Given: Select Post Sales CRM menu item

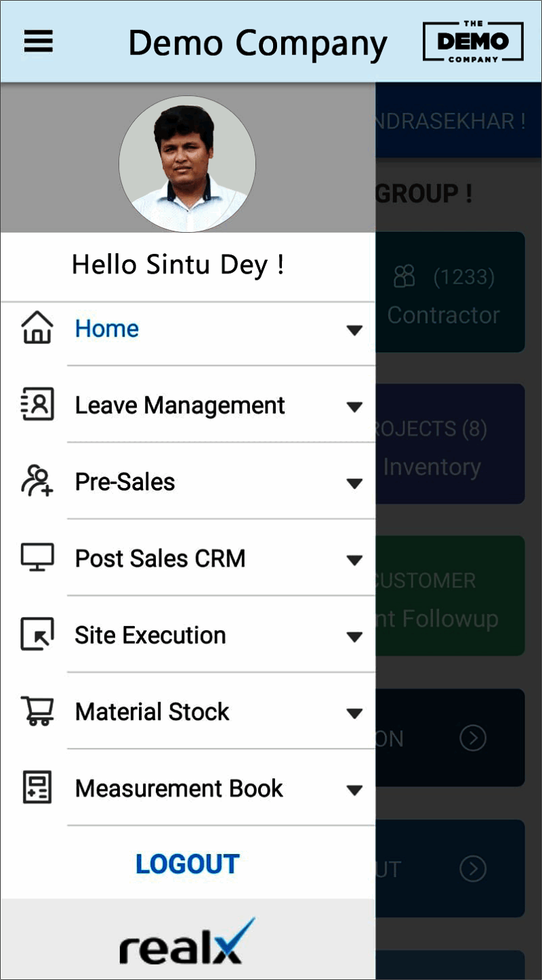Looking at the screenshot, I should click(160, 558).
